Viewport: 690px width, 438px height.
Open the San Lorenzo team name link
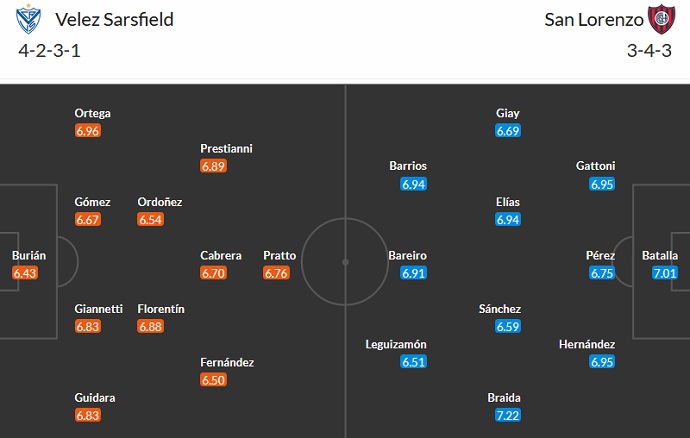click(x=590, y=20)
